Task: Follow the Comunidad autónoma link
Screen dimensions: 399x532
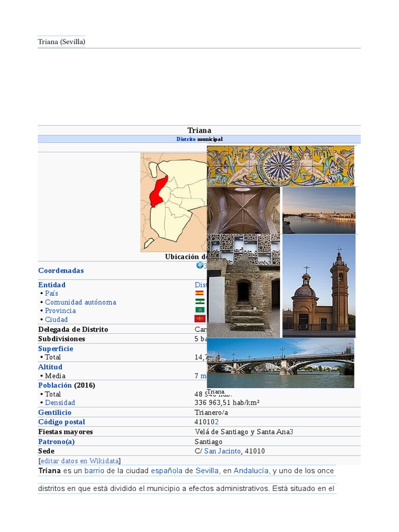Action: pyautogui.click(x=81, y=302)
